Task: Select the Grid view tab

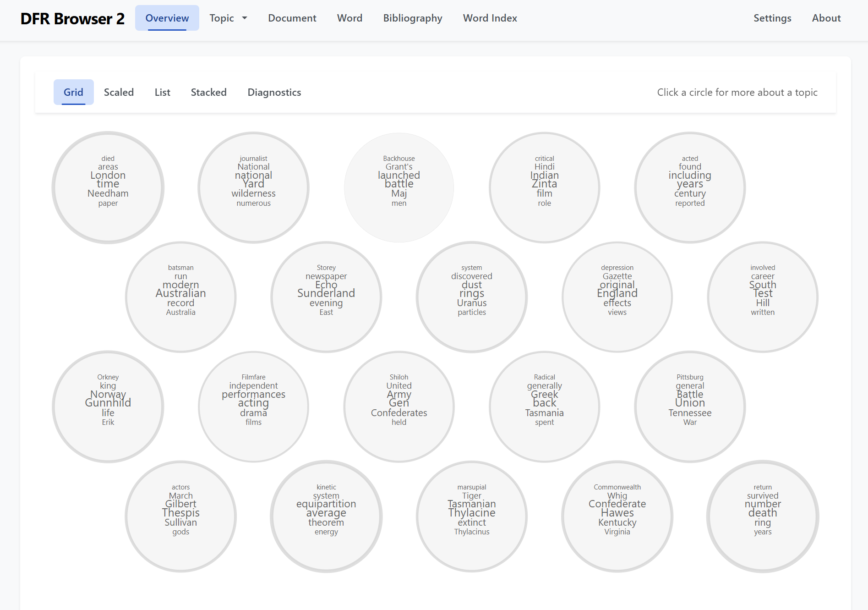Action: point(73,92)
